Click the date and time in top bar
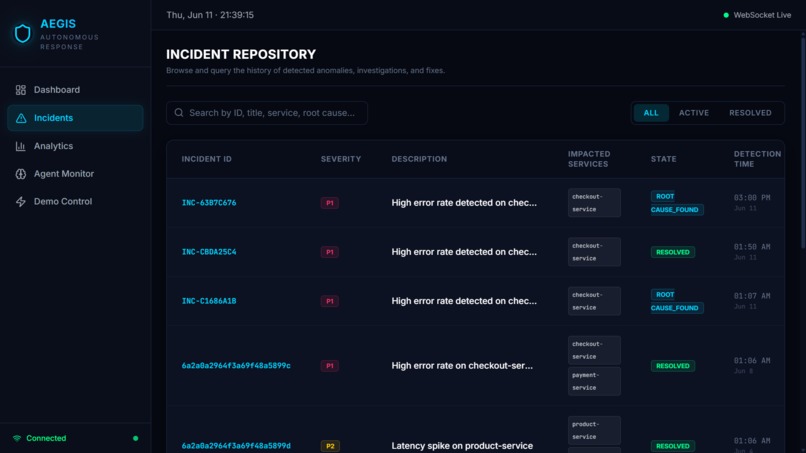806x453 pixels. [x=210, y=15]
